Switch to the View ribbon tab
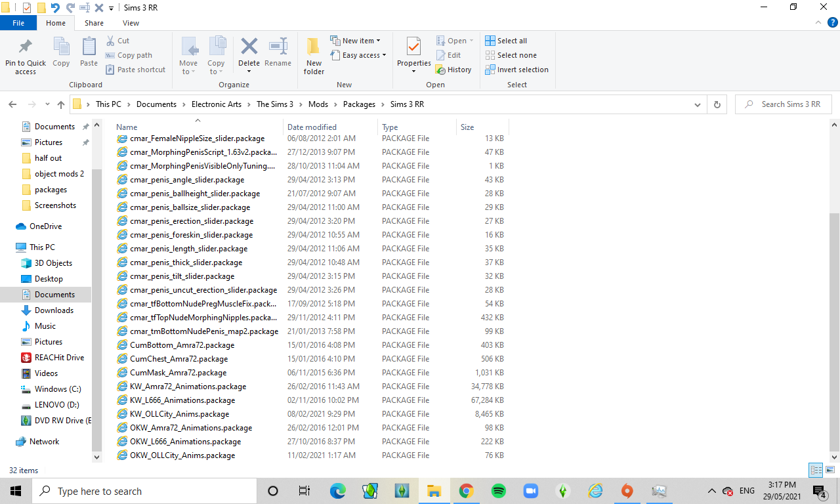This screenshot has width=840, height=504. (x=131, y=23)
